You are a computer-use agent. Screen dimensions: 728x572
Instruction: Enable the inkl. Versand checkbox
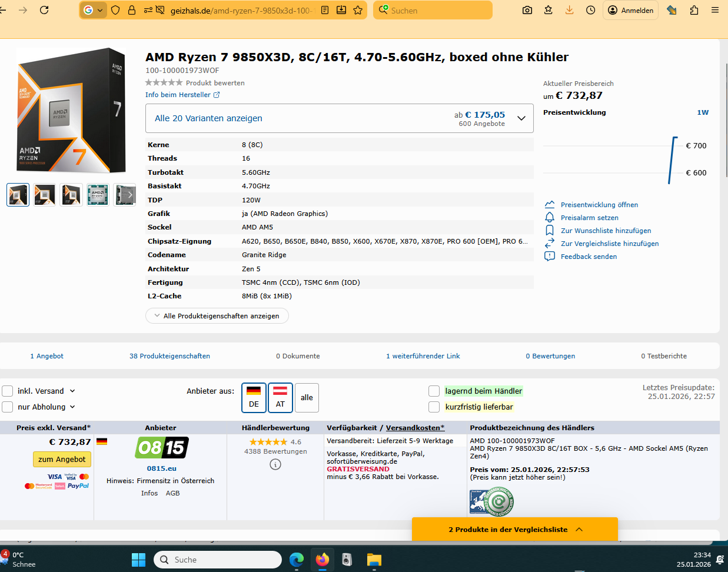(8, 391)
